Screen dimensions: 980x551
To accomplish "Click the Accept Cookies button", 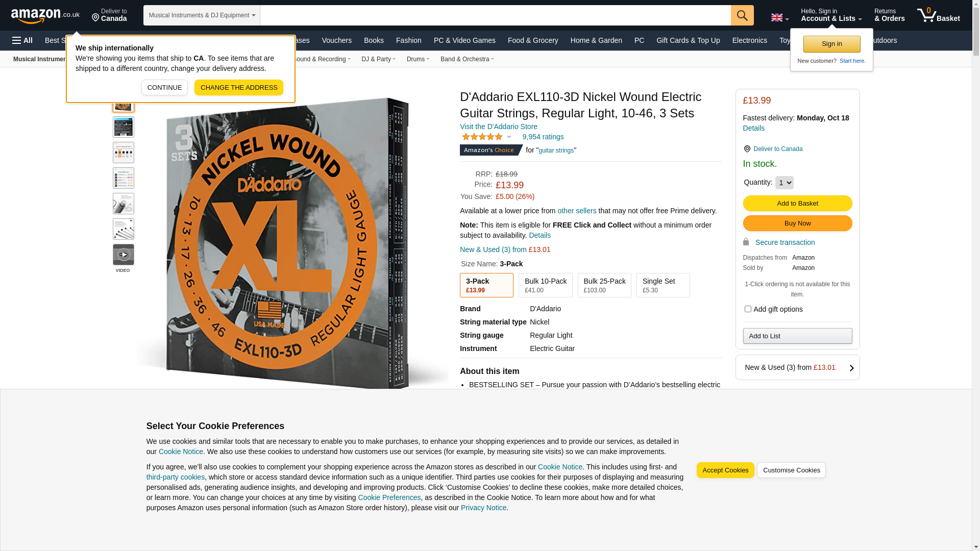I will (x=725, y=470).
